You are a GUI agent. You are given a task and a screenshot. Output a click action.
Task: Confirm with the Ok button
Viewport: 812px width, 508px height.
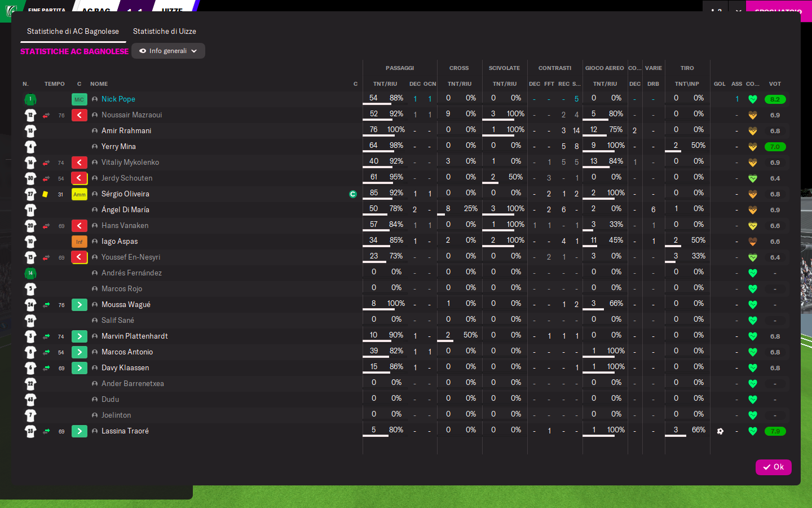(774, 467)
